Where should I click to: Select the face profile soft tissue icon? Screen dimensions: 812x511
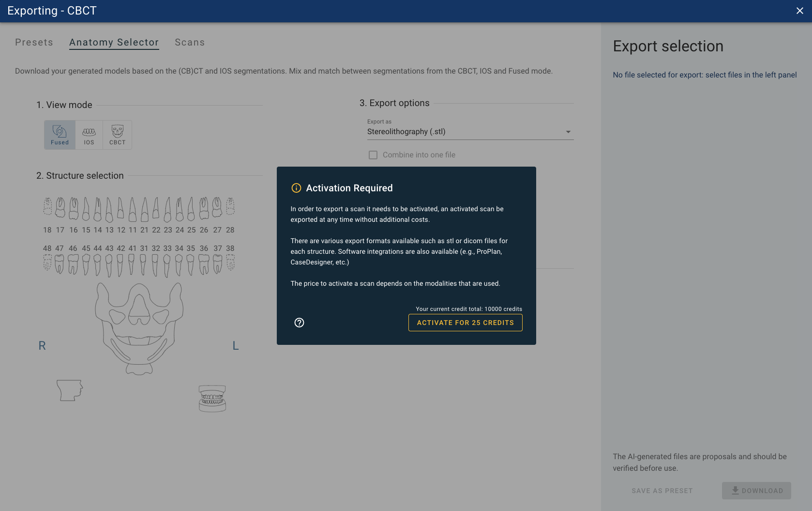(x=70, y=390)
